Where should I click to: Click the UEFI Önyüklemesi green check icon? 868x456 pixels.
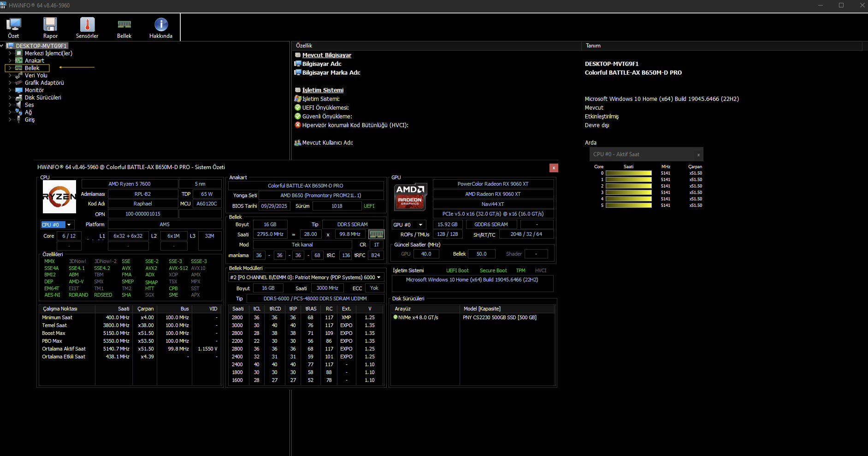(298, 107)
